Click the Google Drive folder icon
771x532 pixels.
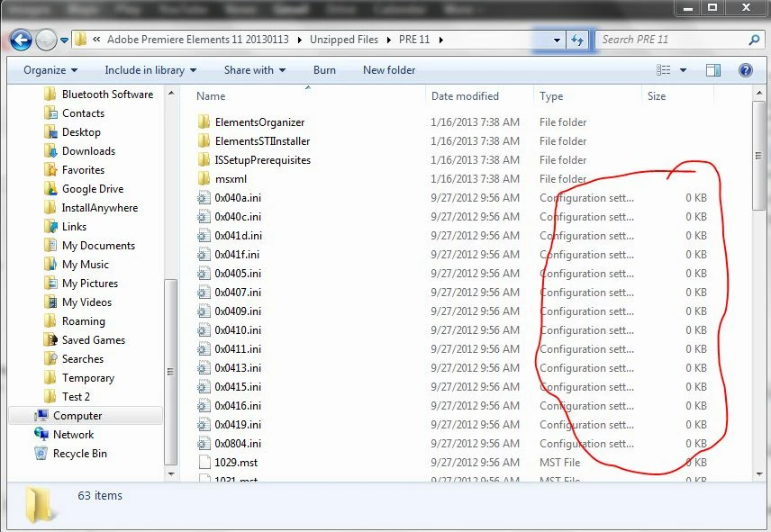click(50, 189)
